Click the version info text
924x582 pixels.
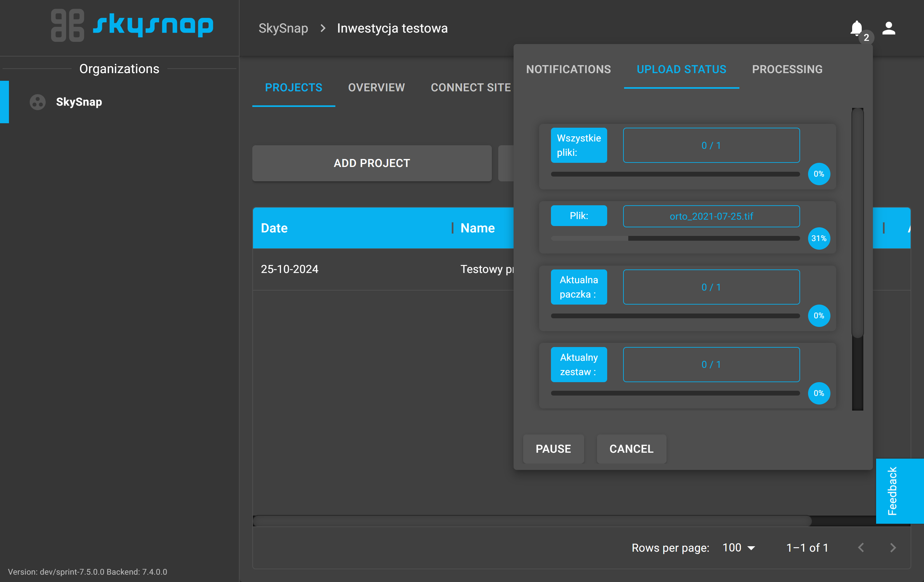88,572
